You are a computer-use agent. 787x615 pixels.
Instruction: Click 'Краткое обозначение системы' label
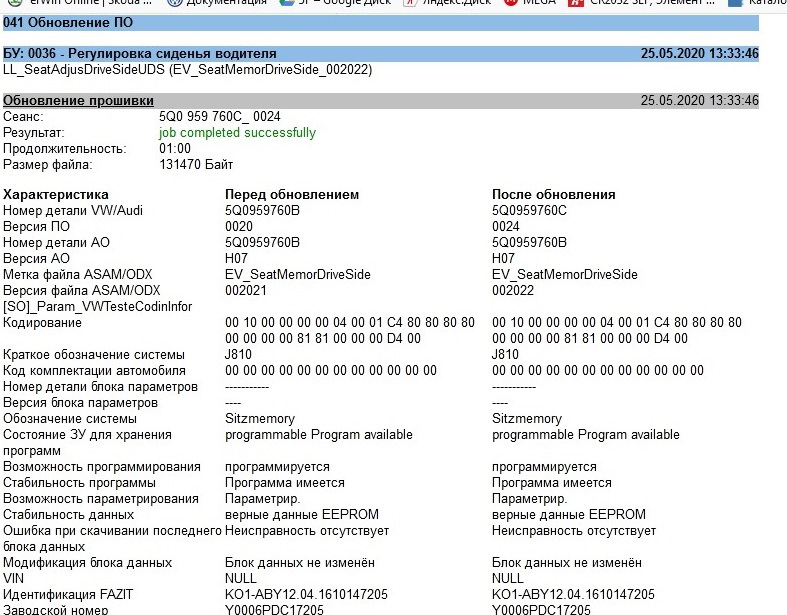[94, 354]
